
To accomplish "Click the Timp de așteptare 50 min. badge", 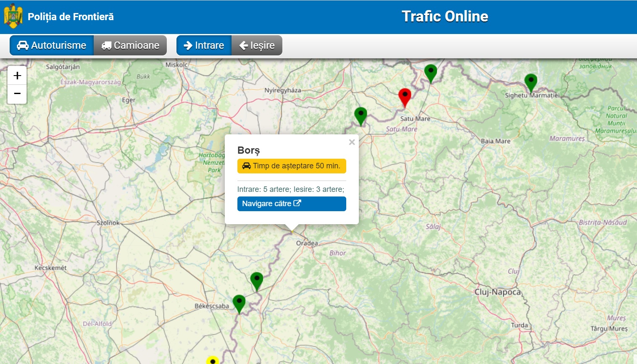I will pos(292,166).
